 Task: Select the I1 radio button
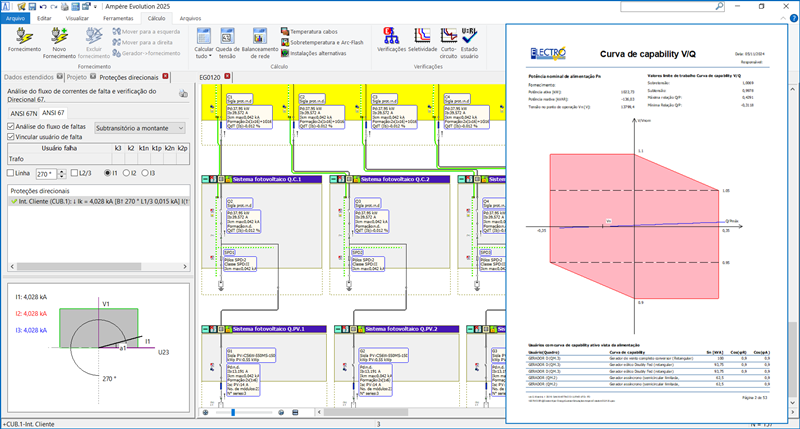pos(107,173)
